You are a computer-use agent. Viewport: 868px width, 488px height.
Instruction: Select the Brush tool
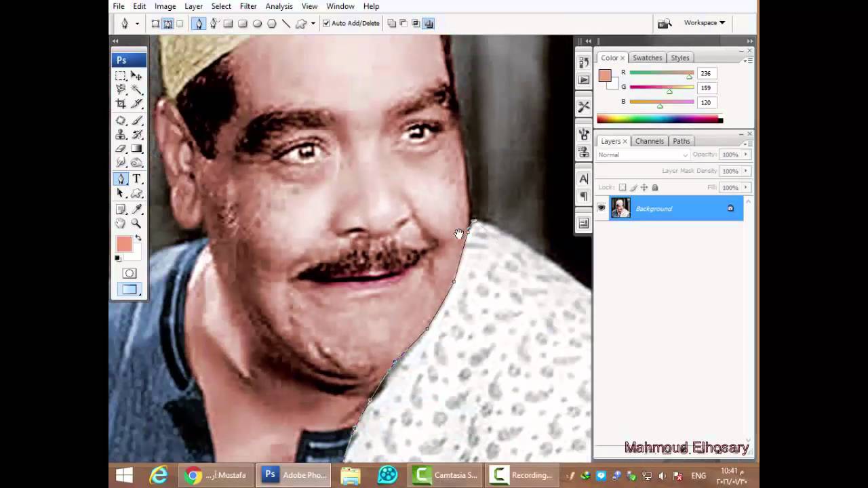pos(136,121)
